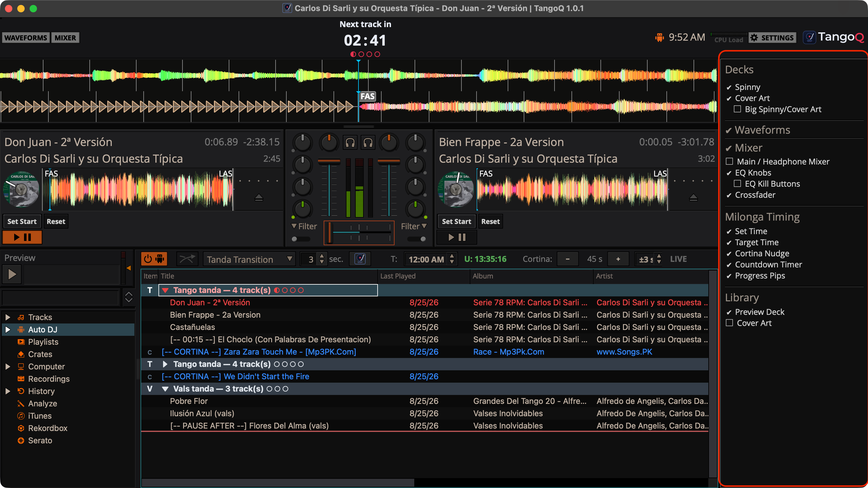Uncheck the Progress Pips option
This screenshot has height=488, width=868.
(x=755, y=275)
